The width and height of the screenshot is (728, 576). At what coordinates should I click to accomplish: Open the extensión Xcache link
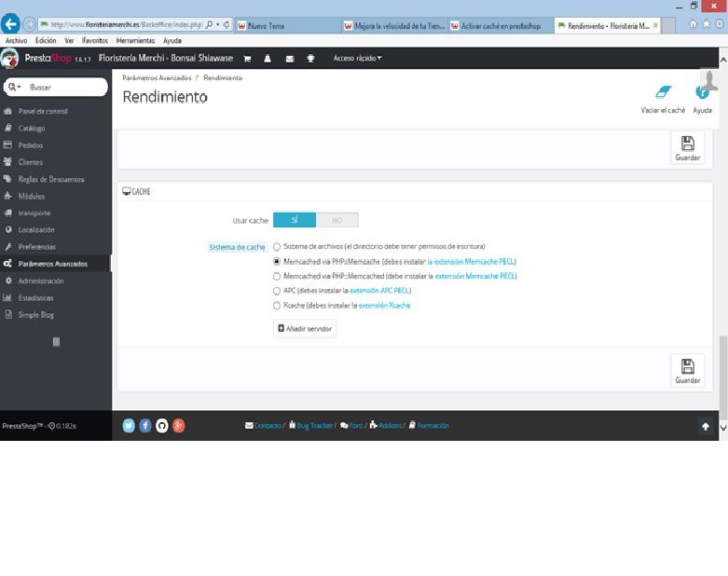tap(384, 306)
